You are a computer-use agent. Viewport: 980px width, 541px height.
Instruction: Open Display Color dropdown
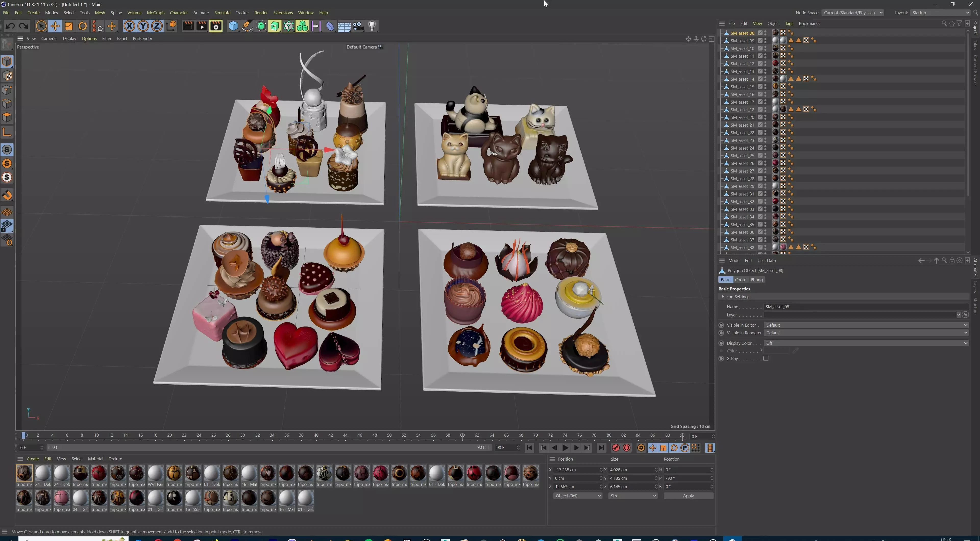[866, 343]
